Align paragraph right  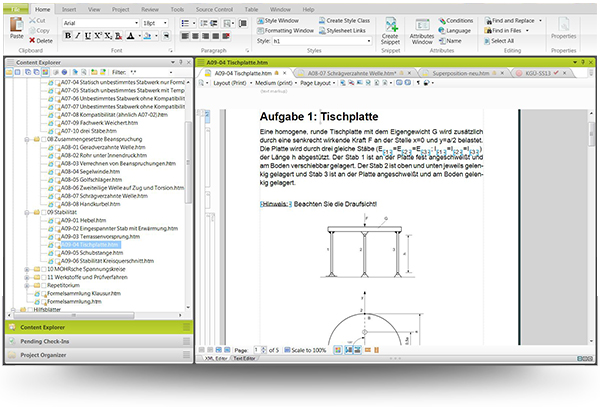coord(205,36)
